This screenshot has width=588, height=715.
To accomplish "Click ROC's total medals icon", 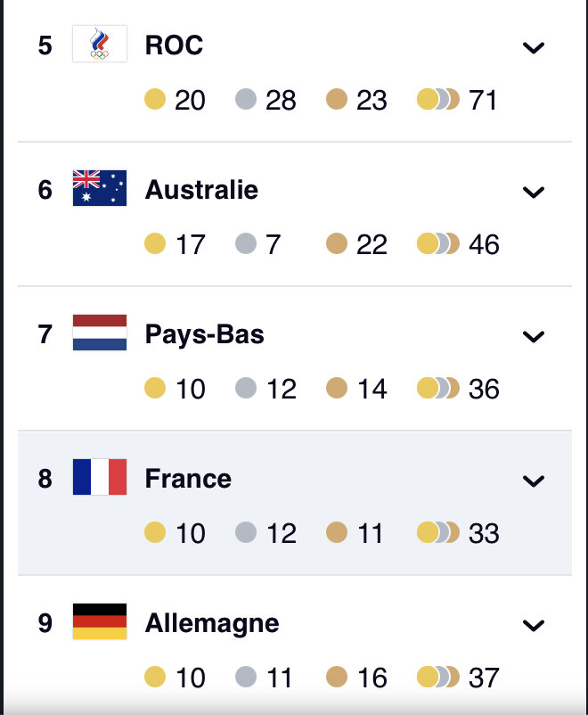I will coord(438,99).
